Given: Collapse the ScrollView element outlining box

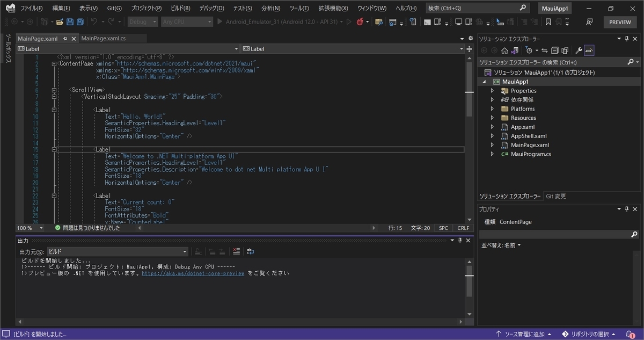Looking at the screenshot, I should (54, 90).
